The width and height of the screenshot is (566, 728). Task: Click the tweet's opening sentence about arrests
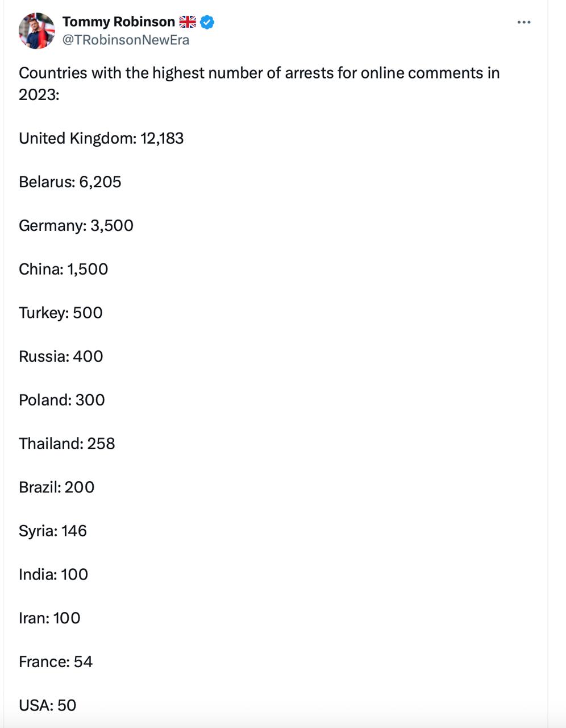[x=259, y=83]
